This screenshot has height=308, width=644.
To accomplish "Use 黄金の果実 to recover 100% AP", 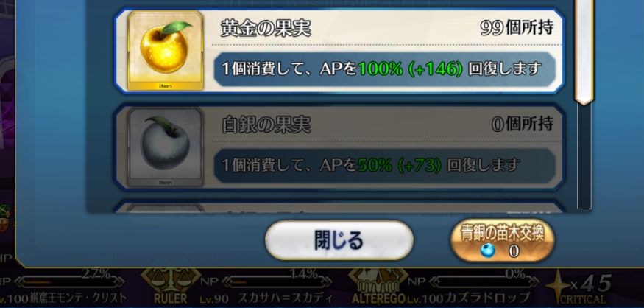I will click(x=339, y=51).
